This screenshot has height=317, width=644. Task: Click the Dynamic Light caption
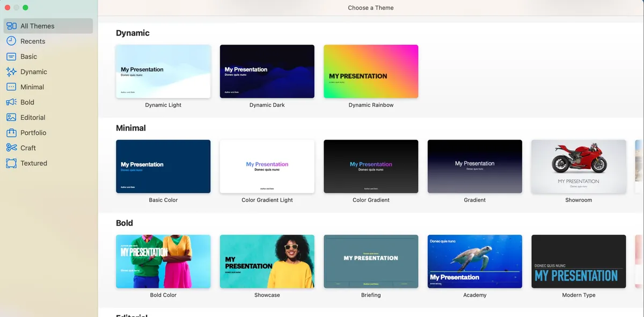click(163, 105)
